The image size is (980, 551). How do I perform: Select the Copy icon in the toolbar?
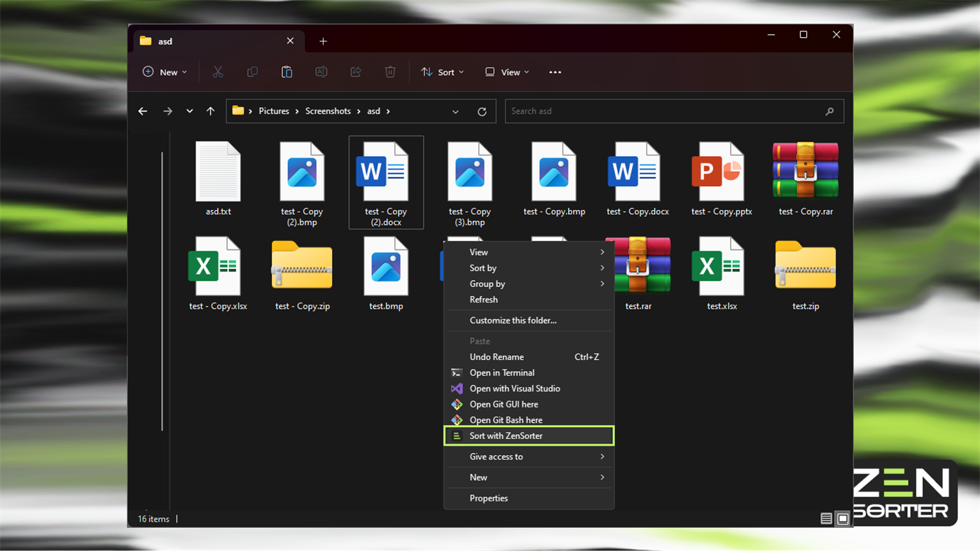click(252, 71)
